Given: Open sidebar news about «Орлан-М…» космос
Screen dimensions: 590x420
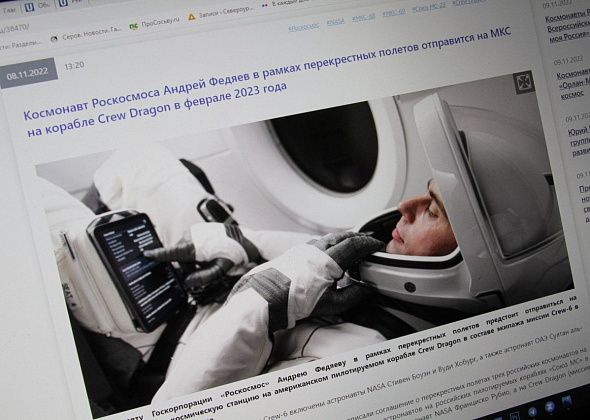Looking at the screenshot, I should coord(573,84).
